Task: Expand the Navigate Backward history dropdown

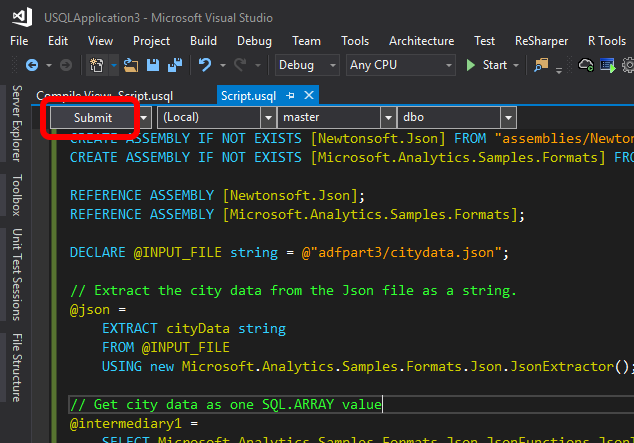Action: 49,65
